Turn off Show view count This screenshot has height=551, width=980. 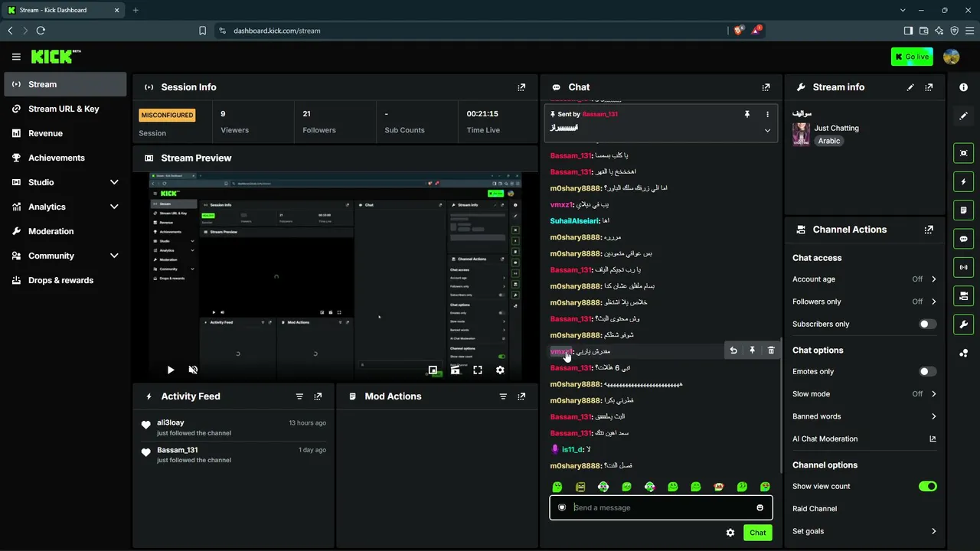coord(927,486)
